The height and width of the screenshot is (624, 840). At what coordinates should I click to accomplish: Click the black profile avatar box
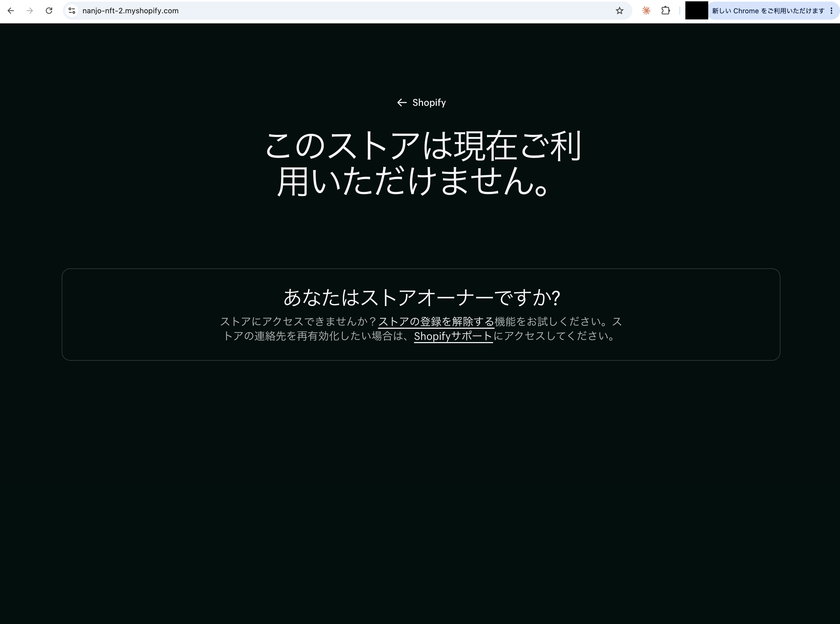pyautogui.click(x=697, y=10)
